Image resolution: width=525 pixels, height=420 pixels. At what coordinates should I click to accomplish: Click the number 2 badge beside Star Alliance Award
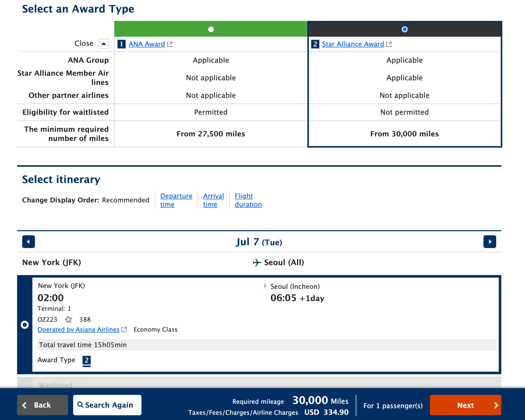tap(315, 44)
